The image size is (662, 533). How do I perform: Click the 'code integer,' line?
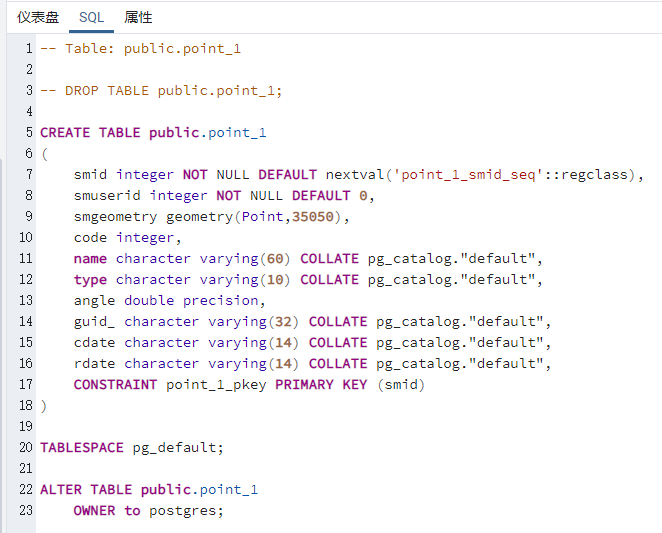tap(128, 238)
